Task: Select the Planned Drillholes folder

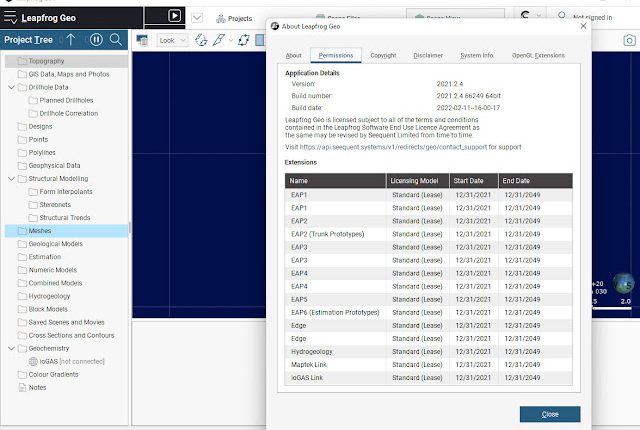Action: pos(61,100)
